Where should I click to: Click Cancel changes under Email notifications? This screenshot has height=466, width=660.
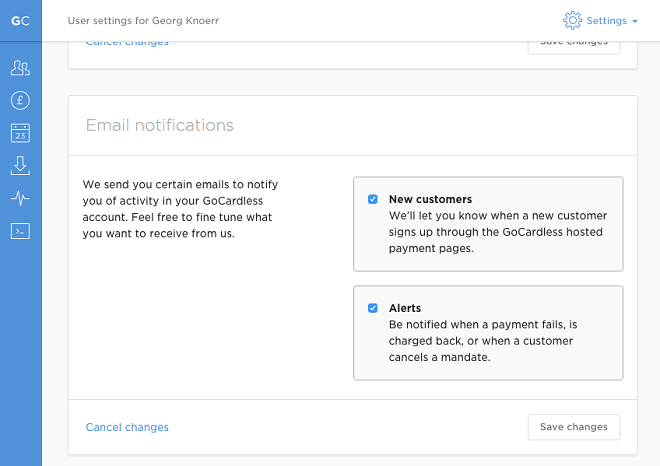click(x=127, y=427)
